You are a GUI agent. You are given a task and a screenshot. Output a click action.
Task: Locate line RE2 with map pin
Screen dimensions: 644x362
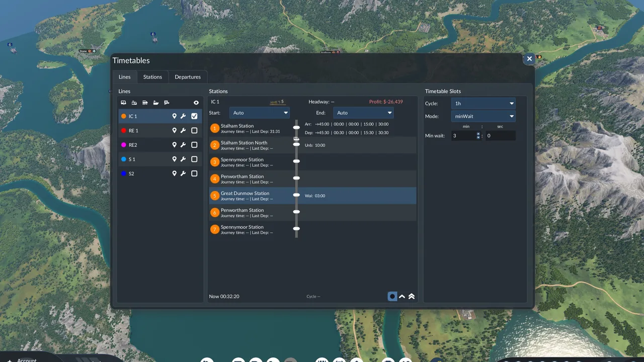coord(175,145)
